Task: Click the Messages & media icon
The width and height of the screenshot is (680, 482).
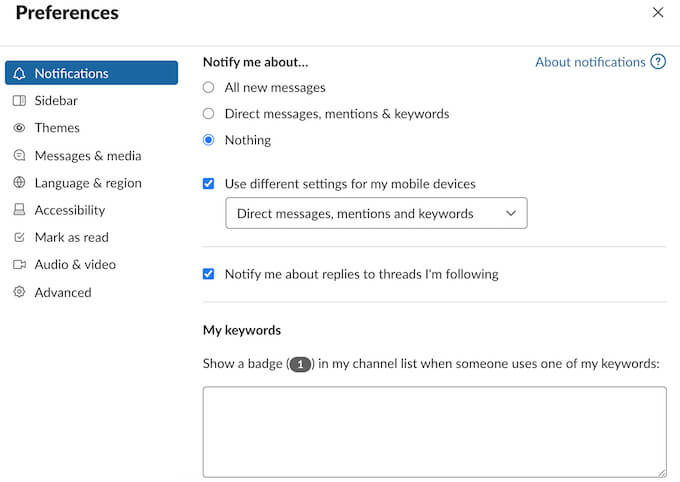Action: 19,156
